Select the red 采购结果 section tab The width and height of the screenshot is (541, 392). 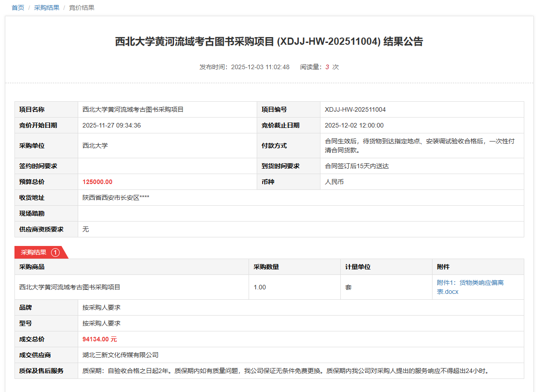(x=34, y=252)
